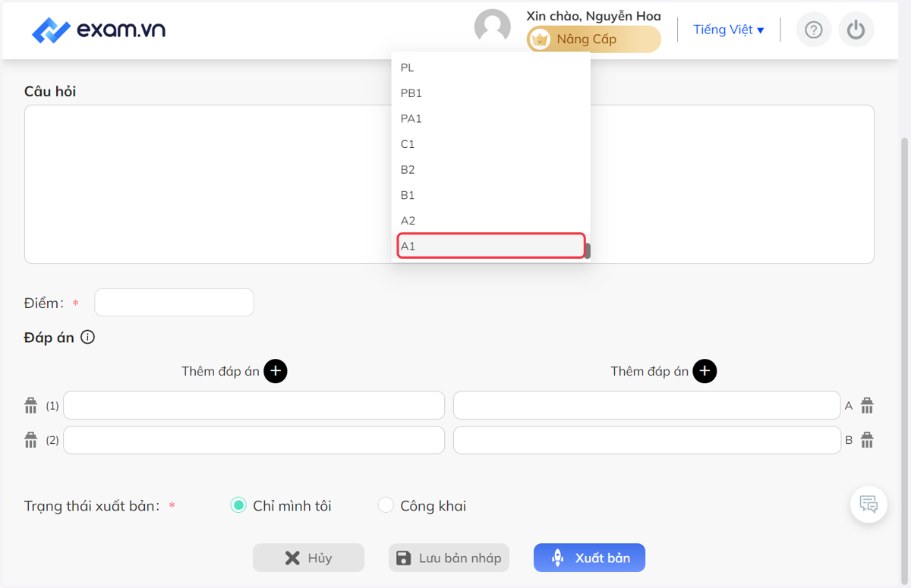Choose C1 from the dropdown list
The width and height of the screenshot is (911, 588).
point(490,144)
